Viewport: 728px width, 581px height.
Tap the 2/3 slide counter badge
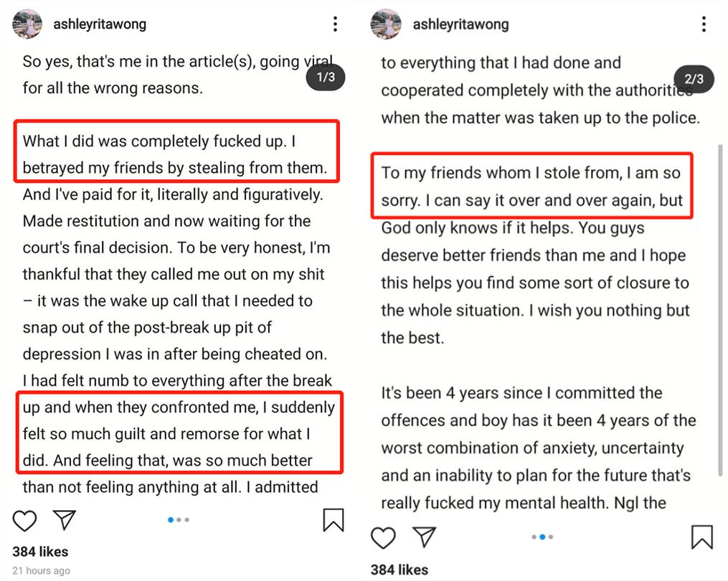point(694,80)
